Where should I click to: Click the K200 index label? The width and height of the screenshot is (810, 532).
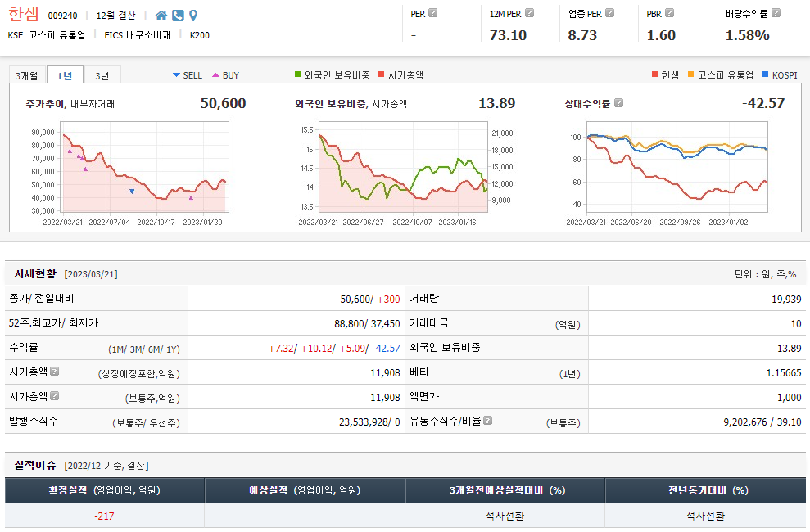click(x=200, y=35)
